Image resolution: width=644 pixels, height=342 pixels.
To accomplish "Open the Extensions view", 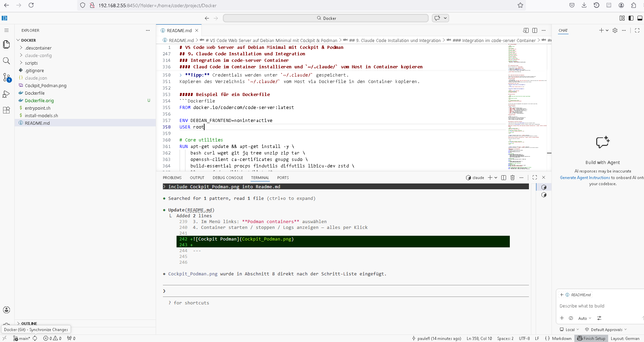I will pos(6,110).
